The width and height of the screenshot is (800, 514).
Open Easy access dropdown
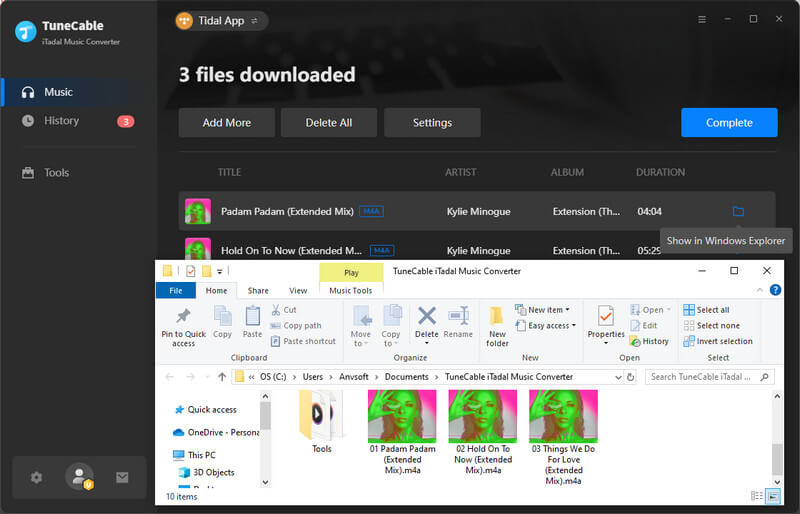[545, 326]
